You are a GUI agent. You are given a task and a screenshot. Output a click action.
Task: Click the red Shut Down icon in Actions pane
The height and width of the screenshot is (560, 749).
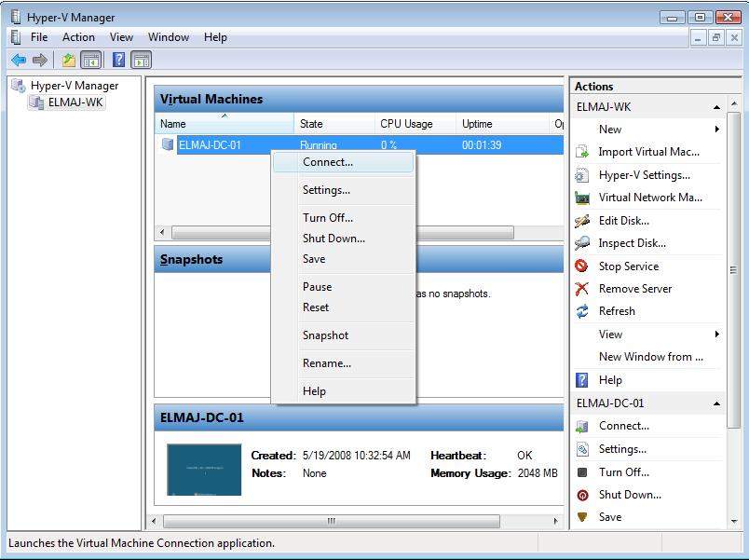point(582,495)
